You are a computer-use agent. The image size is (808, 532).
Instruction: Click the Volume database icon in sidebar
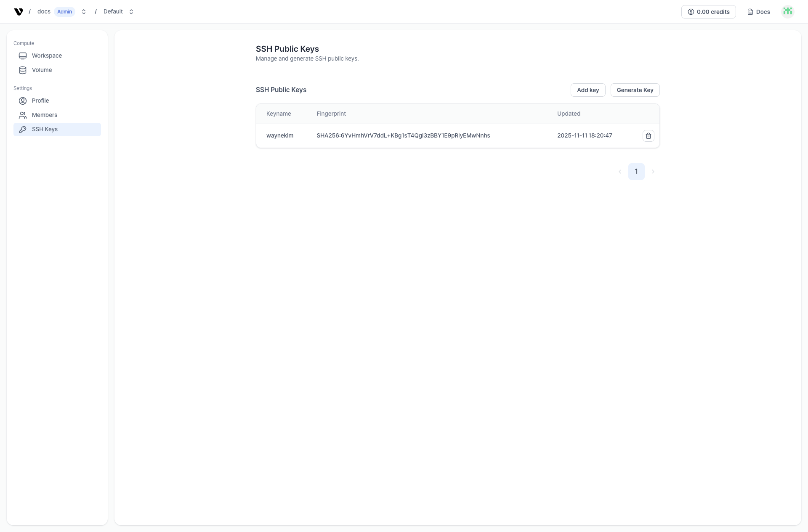tap(23, 70)
